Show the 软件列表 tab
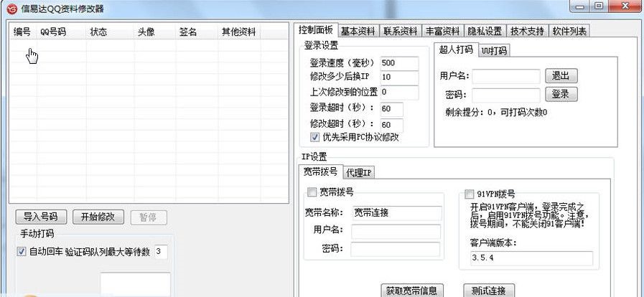Image resolution: width=644 pixels, height=297 pixels. tap(569, 31)
